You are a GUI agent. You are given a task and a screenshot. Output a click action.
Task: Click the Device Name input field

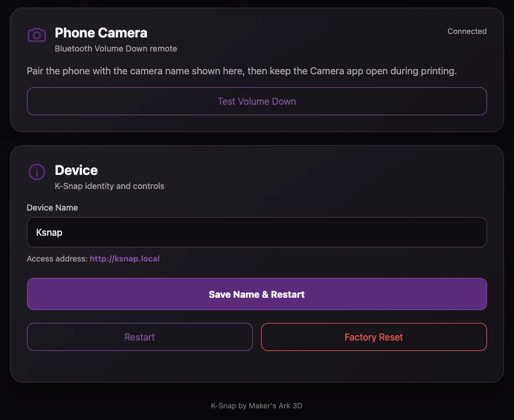point(256,232)
